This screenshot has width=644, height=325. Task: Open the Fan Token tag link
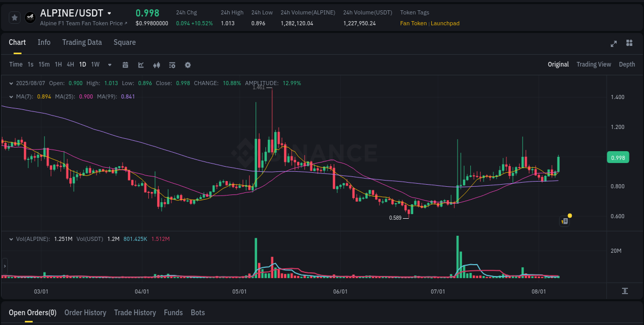413,23
